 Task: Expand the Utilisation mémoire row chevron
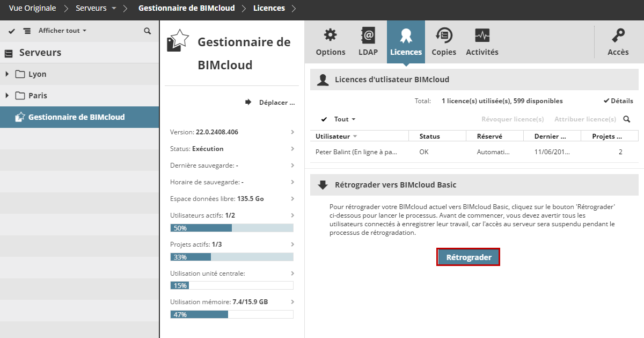click(292, 301)
